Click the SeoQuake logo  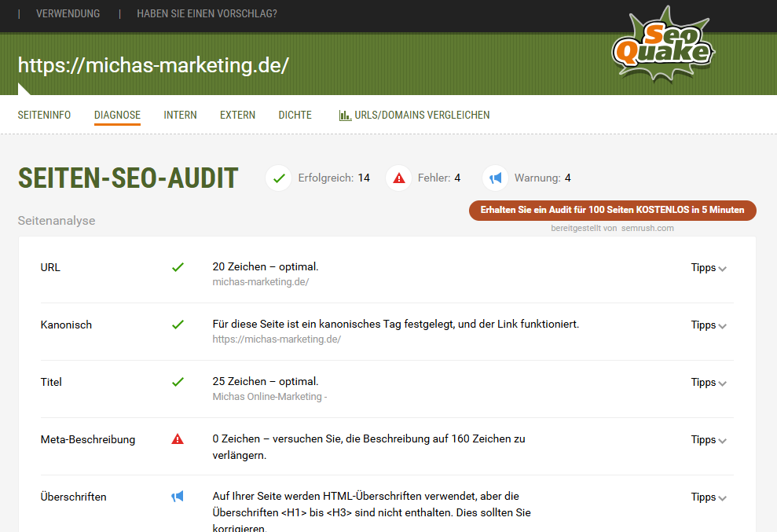pos(663,46)
